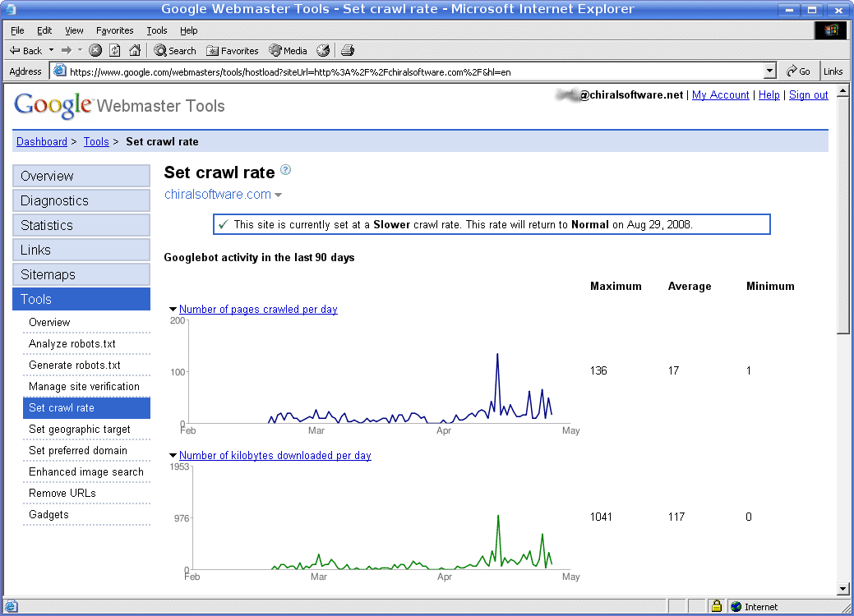Collapse the kilobytes downloaded per day chart

point(173,456)
